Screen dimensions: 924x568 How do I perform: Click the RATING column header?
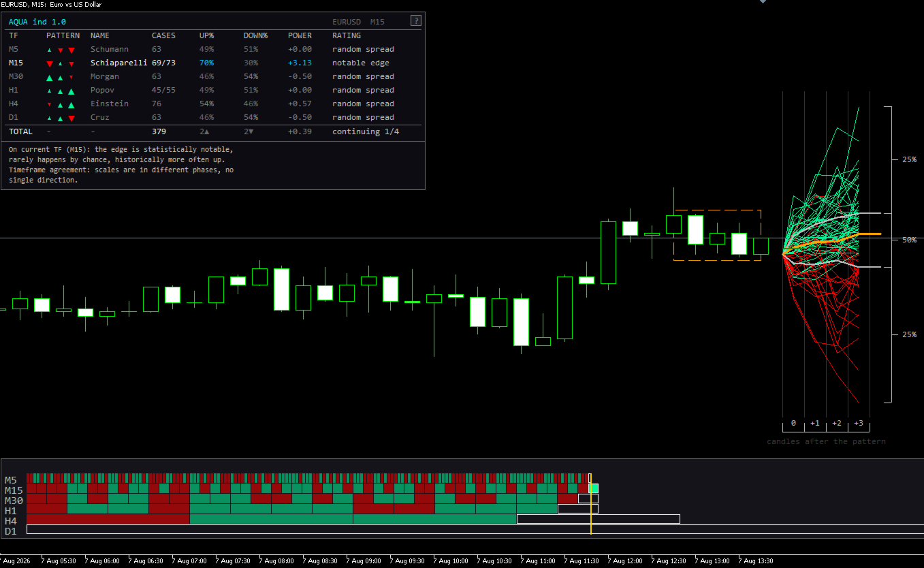tap(347, 35)
